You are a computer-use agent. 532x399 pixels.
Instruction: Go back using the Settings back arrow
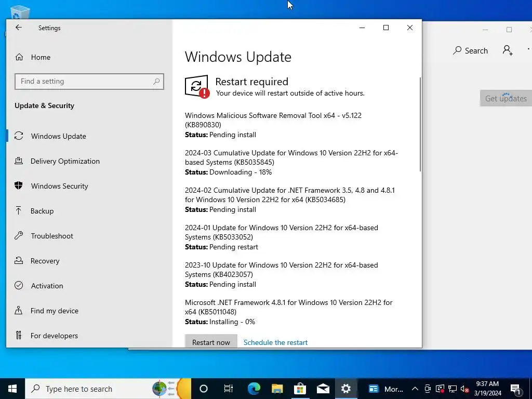(19, 28)
